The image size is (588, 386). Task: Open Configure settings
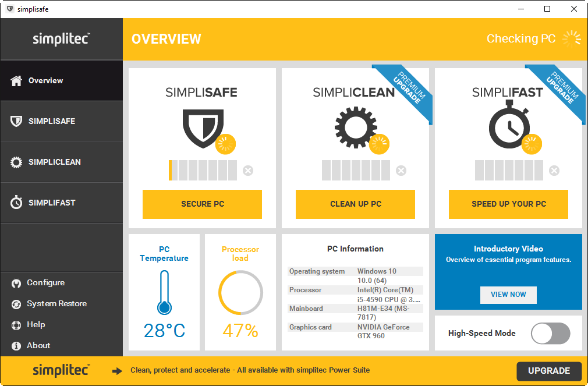click(x=46, y=283)
